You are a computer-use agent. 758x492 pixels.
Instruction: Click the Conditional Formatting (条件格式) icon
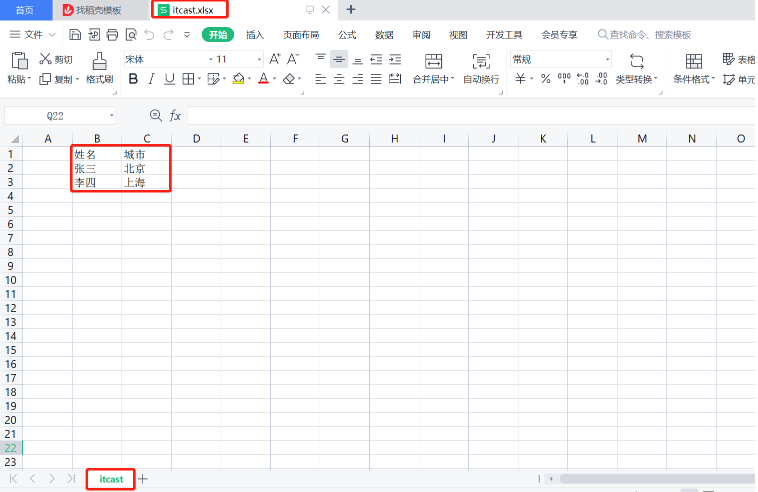click(693, 61)
